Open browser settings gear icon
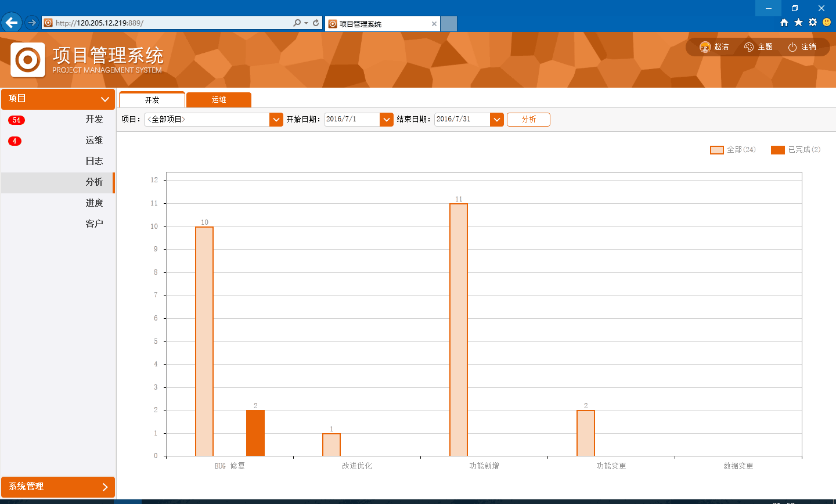 [x=813, y=23]
